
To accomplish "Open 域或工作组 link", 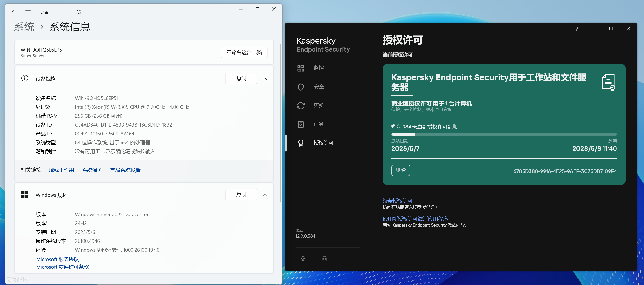I will (61, 170).
